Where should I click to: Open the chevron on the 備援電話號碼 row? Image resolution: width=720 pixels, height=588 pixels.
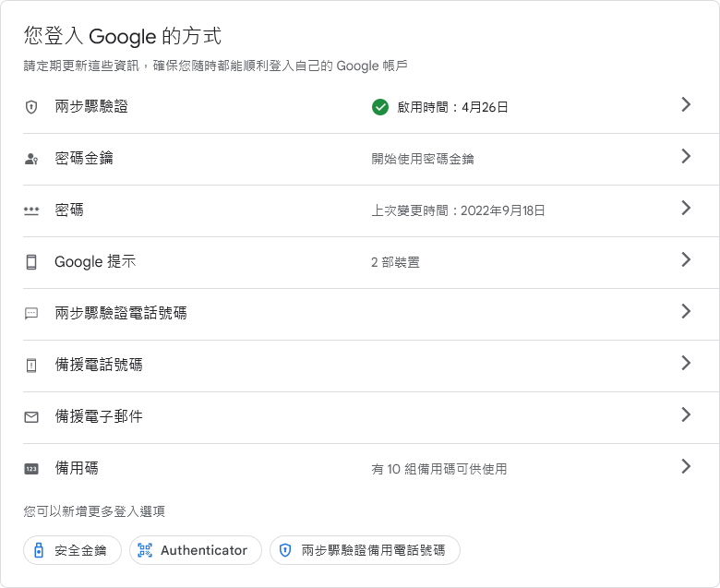pos(686,363)
